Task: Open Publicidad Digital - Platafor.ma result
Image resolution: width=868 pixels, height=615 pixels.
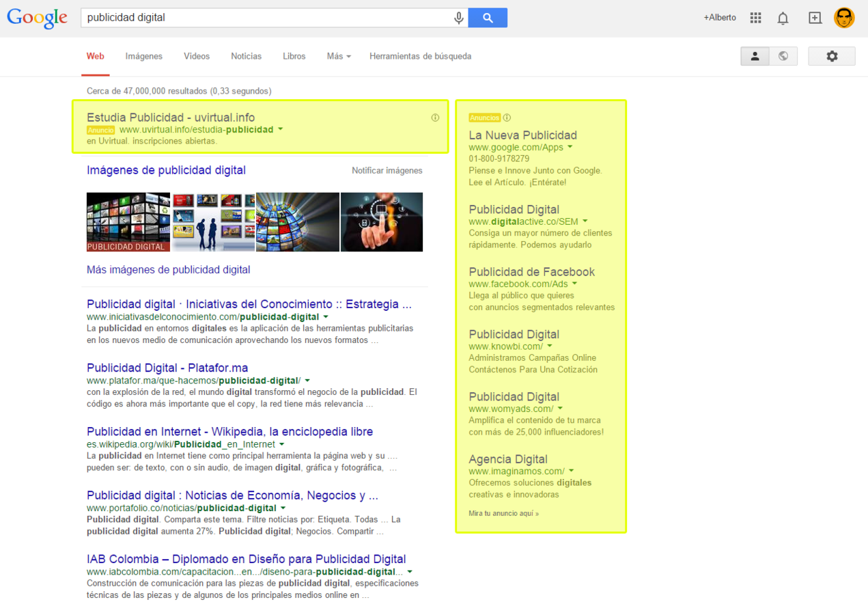Action: 167,368
